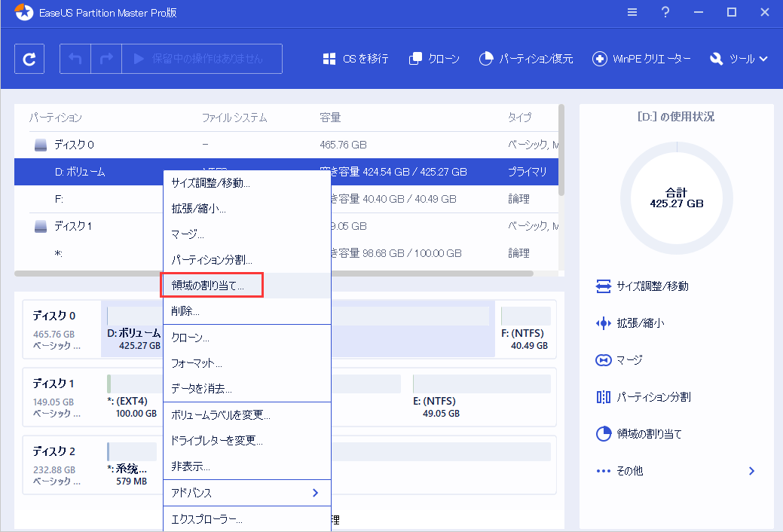Click the undo arrow icon
783x532 pixels.
tap(76, 59)
